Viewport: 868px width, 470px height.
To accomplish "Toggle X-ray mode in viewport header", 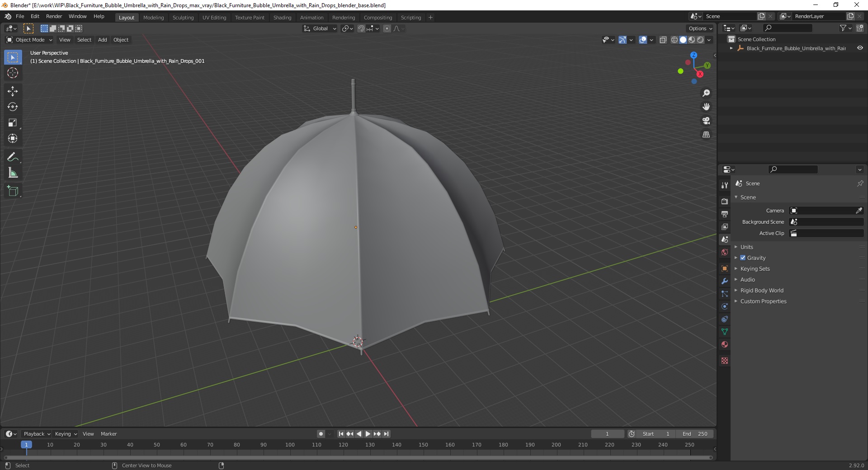I will click(x=663, y=40).
